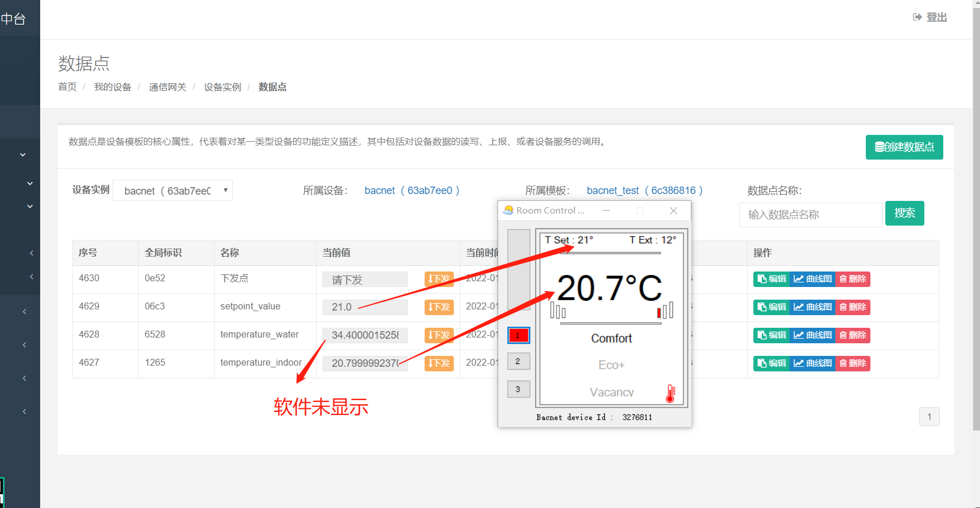The image size is (980, 508).
Task: Select room 1 red button
Action: pyautogui.click(x=518, y=335)
